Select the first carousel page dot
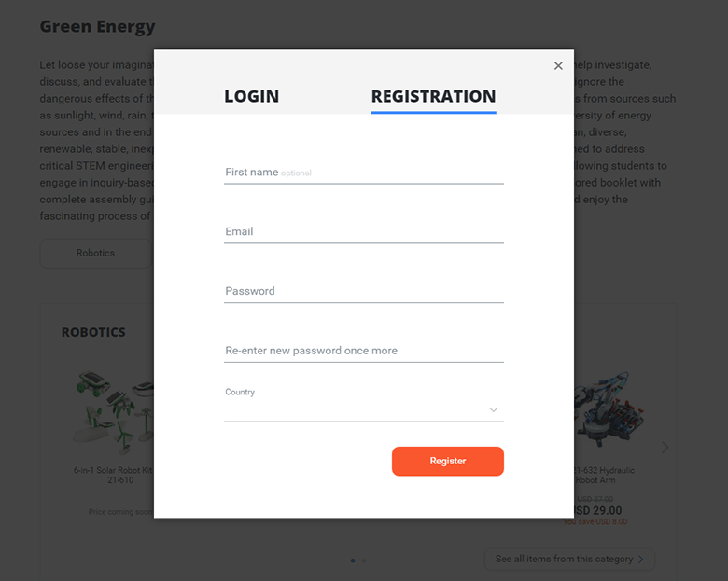The width and height of the screenshot is (728, 581). coord(353,560)
